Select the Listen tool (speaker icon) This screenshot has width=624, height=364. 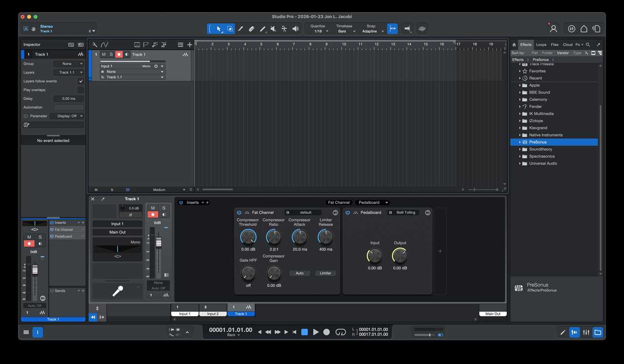[x=295, y=28]
